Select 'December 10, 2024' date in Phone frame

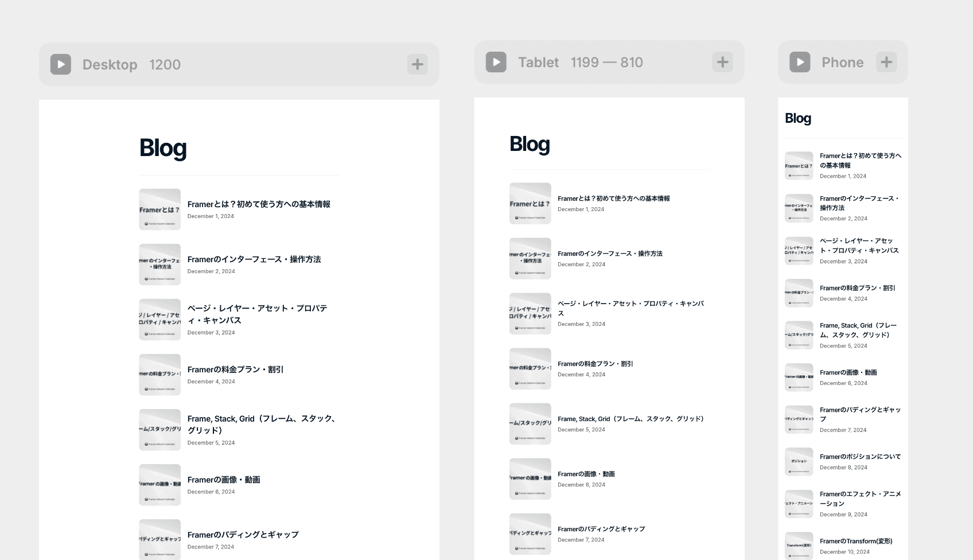coord(844,552)
